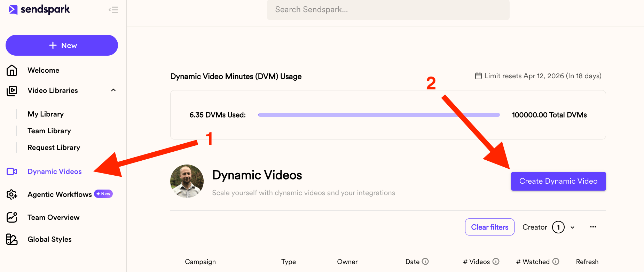Click '6.35 DVMs Used:' text

coord(218,115)
